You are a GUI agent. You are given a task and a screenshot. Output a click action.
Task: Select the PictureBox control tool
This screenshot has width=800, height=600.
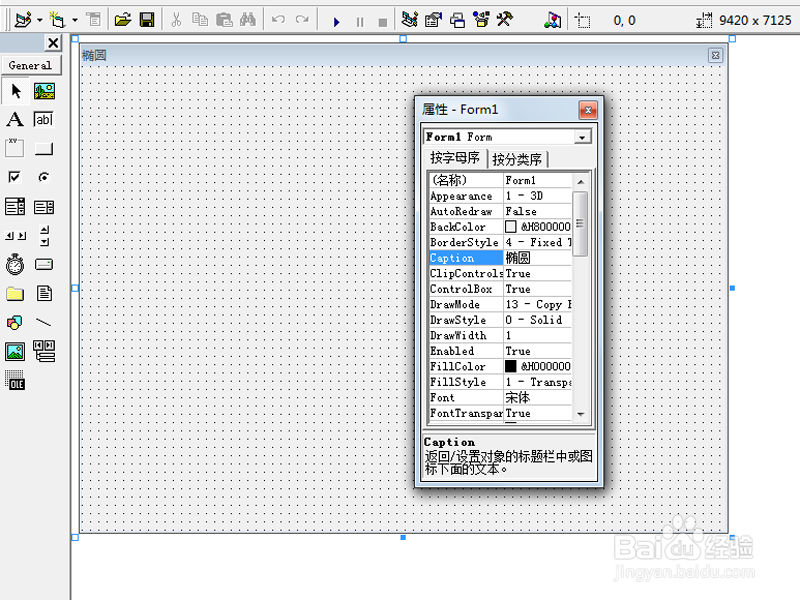pyautogui.click(x=44, y=91)
